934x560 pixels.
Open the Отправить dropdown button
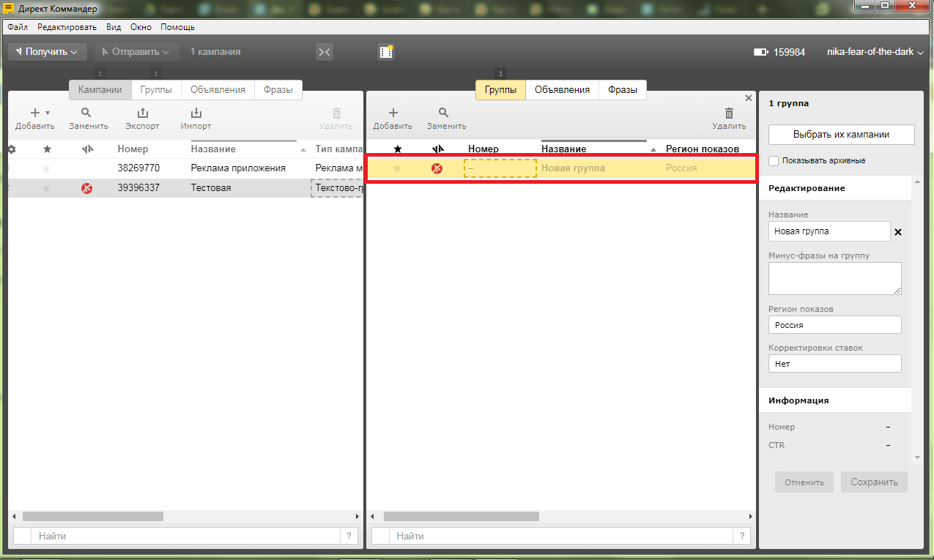(x=137, y=52)
